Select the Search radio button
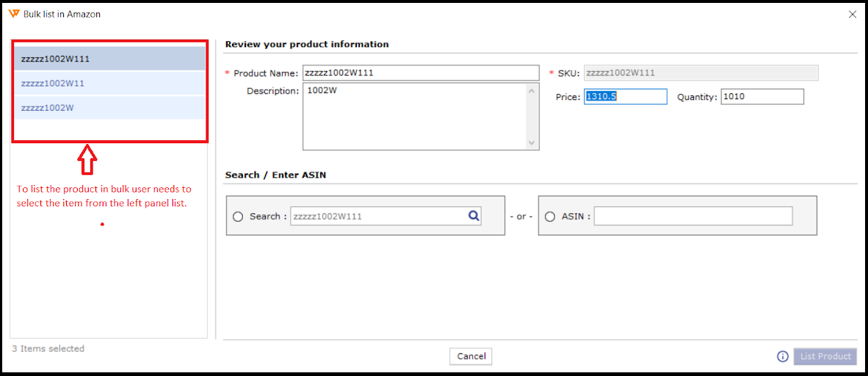Viewport: 868px width, 376px height. (237, 217)
